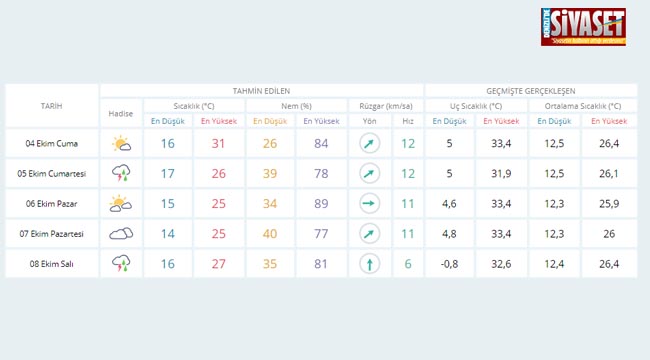The width and height of the screenshot is (650, 360).
Task: Click the thunderstorm icon for 08 Ekim Salı
Action: coord(121,263)
